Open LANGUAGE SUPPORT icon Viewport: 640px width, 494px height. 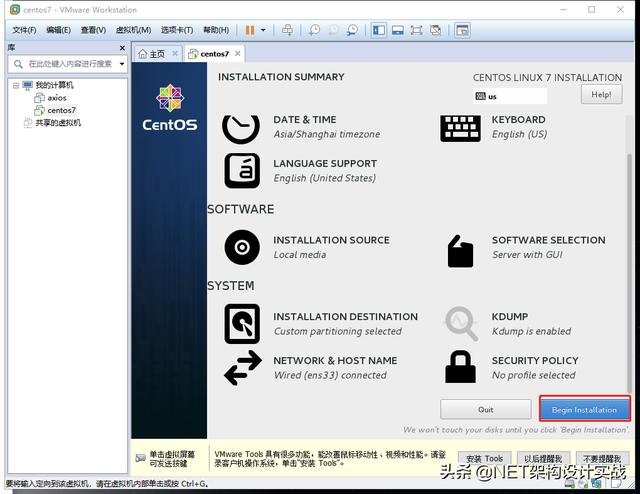click(242, 171)
